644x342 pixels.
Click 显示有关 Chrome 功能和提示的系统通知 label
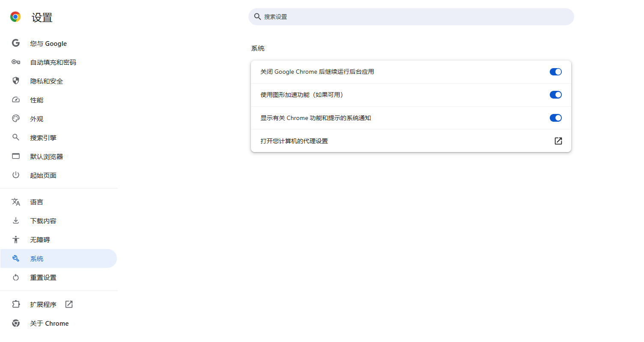coord(316,118)
